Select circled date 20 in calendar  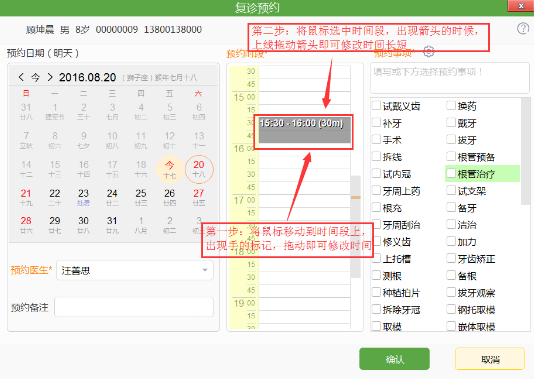point(199,169)
